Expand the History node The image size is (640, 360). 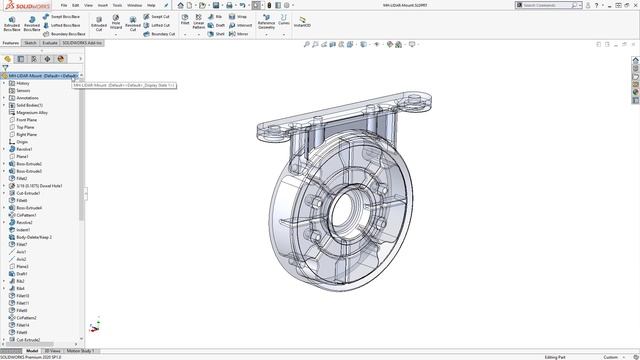pos(4,83)
